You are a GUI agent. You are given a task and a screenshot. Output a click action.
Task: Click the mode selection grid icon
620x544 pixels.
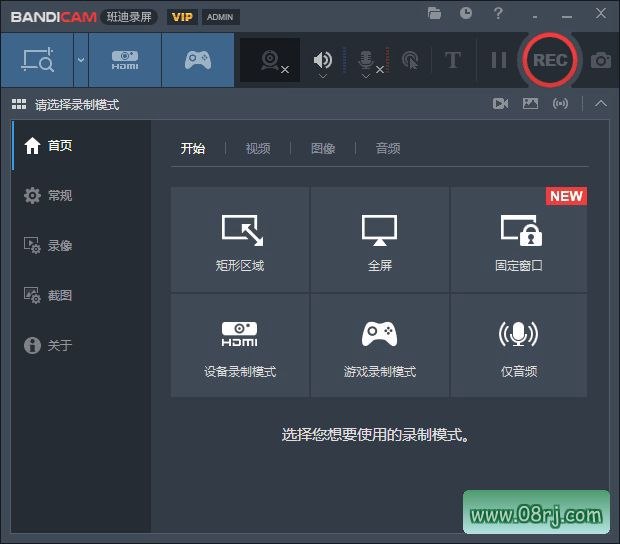[19, 104]
